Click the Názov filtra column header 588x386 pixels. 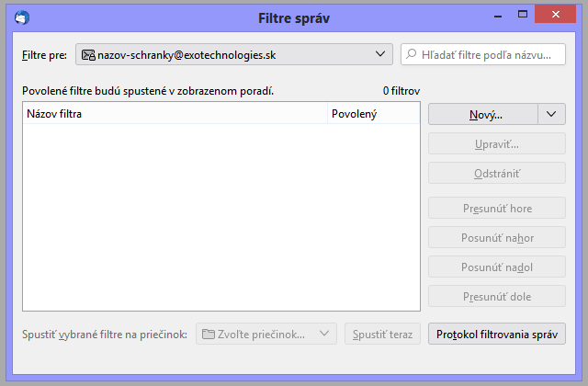click(175, 113)
